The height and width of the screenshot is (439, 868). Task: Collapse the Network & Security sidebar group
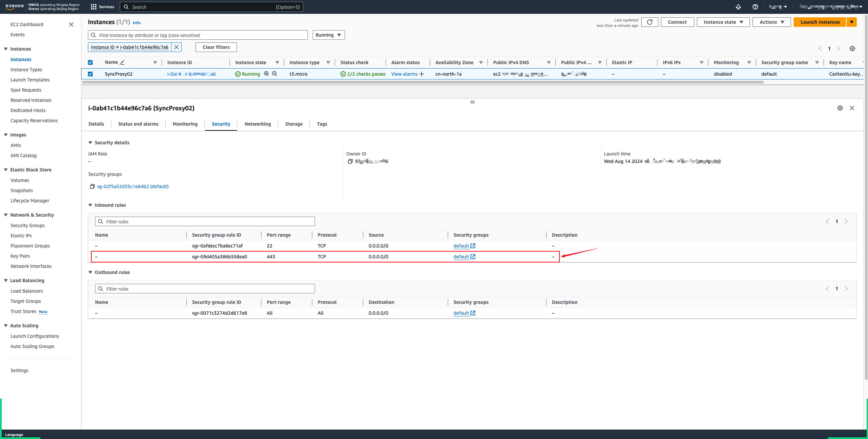pyautogui.click(x=6, y=215)
